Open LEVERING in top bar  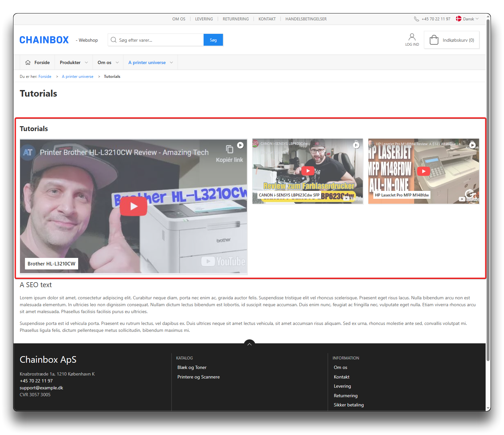pyautogui.click(x=204, y=19)
